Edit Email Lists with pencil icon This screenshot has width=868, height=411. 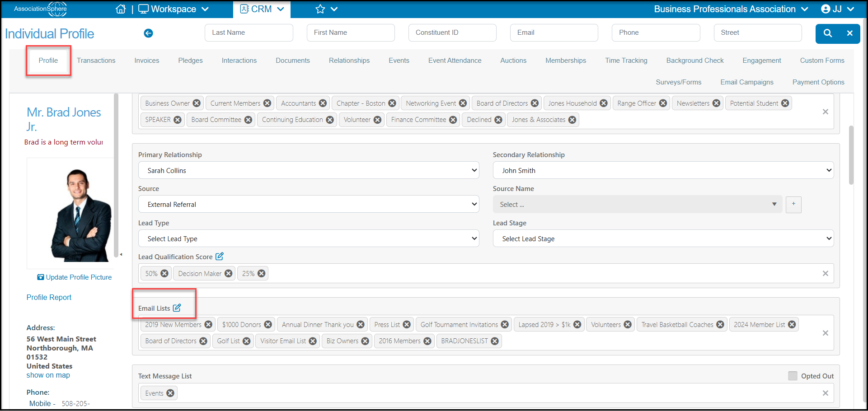[177, 308]
